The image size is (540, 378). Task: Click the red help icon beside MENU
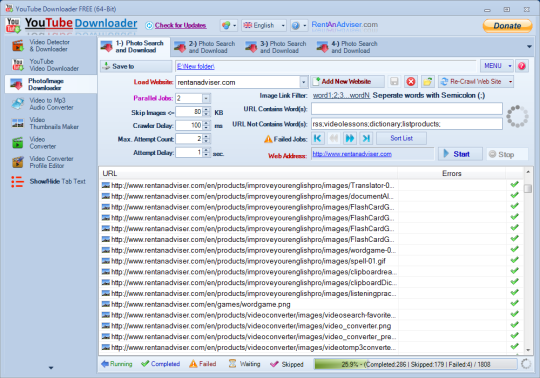coord(522,66)
